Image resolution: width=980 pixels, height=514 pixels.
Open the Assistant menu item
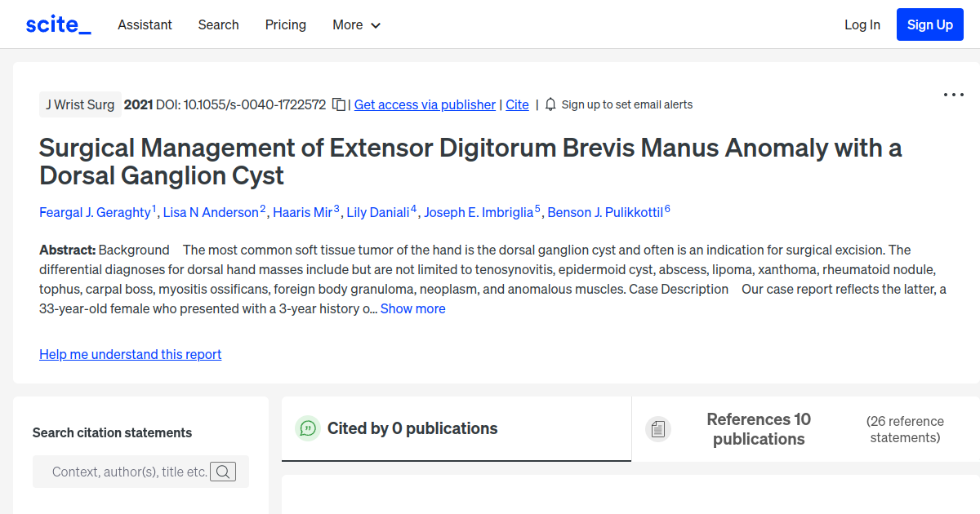coord(145,24)
